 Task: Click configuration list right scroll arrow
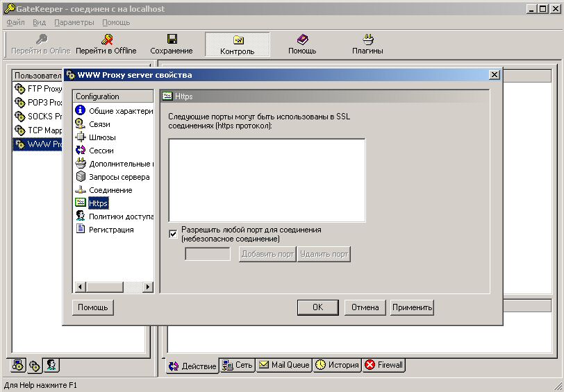click(x=147, y=287)
